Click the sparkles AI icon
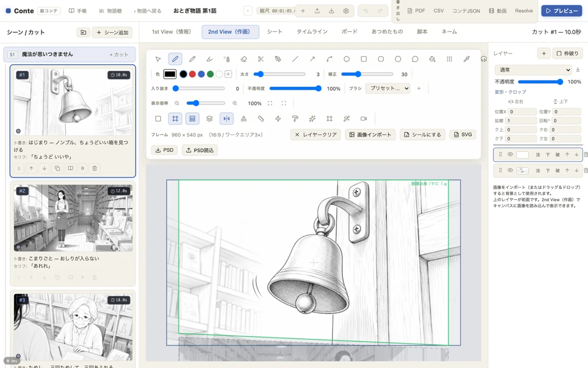This screenshot has height=368, width=588. point(312,119)
